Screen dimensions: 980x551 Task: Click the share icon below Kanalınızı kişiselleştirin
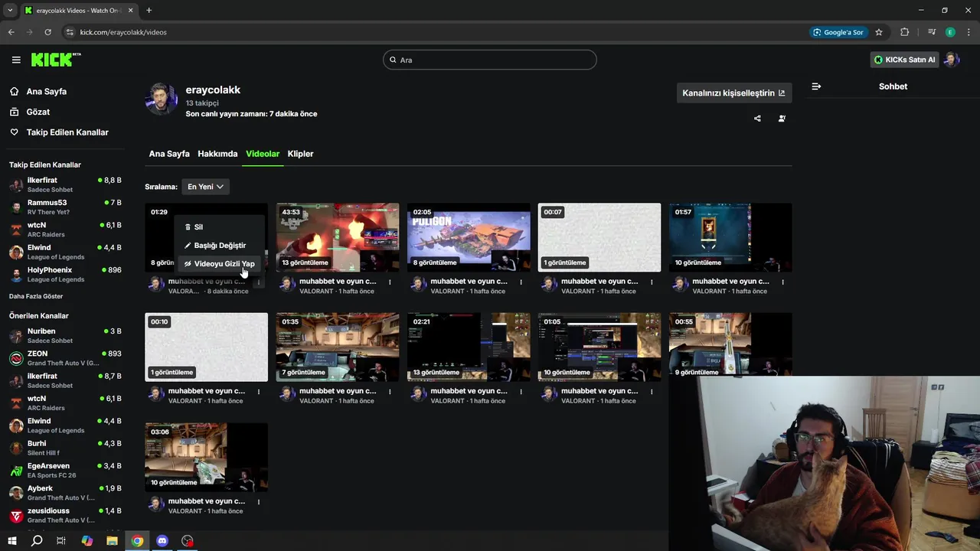click(757, 119)
